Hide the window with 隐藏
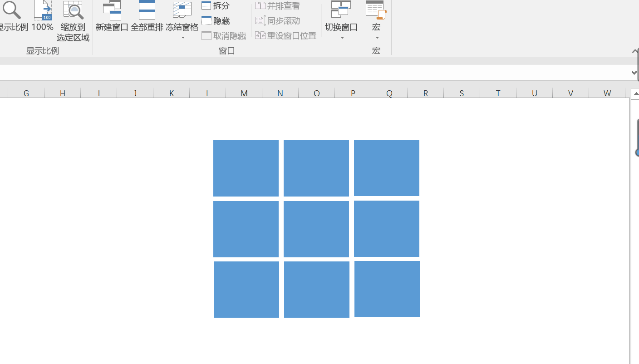The image size is (639, 364). 216,21
